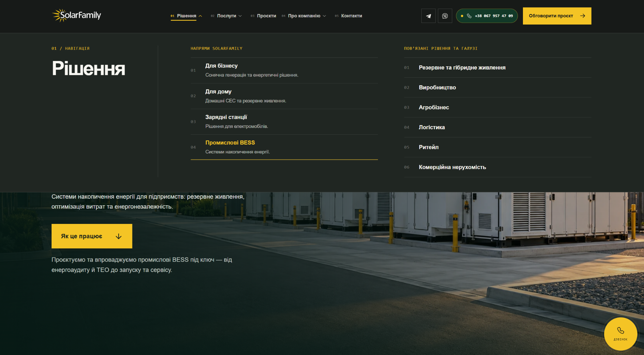This screenshot has height=355, width=644.
Task: Open the SolarFamily logo home link
Action: [76, 15]
